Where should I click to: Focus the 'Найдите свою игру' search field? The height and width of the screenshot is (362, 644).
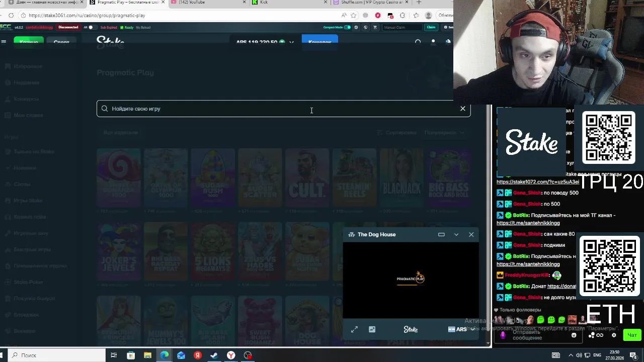[x=283, y=109]
